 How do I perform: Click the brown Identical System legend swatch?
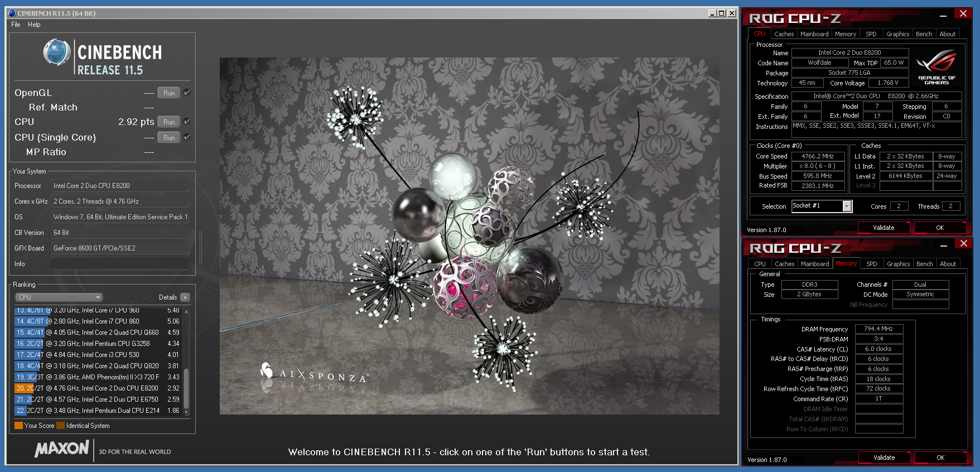pyautogui.click(x=60, y=426)
